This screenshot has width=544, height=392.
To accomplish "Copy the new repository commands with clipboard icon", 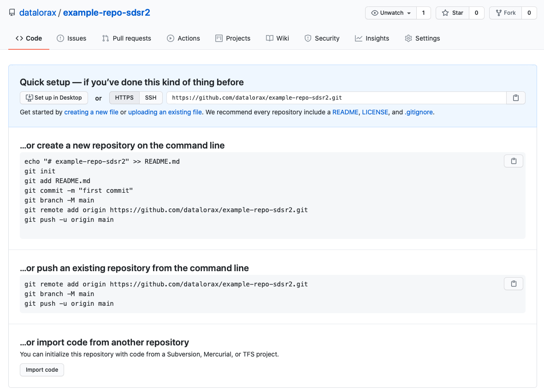I will click(514, 161).
